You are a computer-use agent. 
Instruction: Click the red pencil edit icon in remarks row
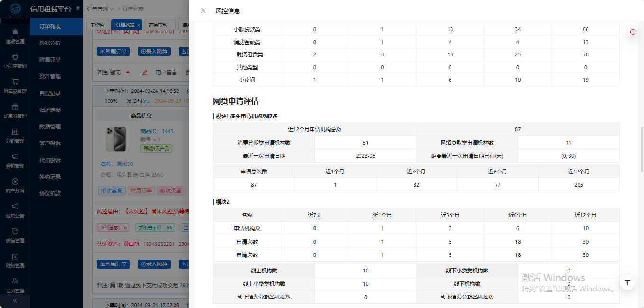click(x=145, y=72)
